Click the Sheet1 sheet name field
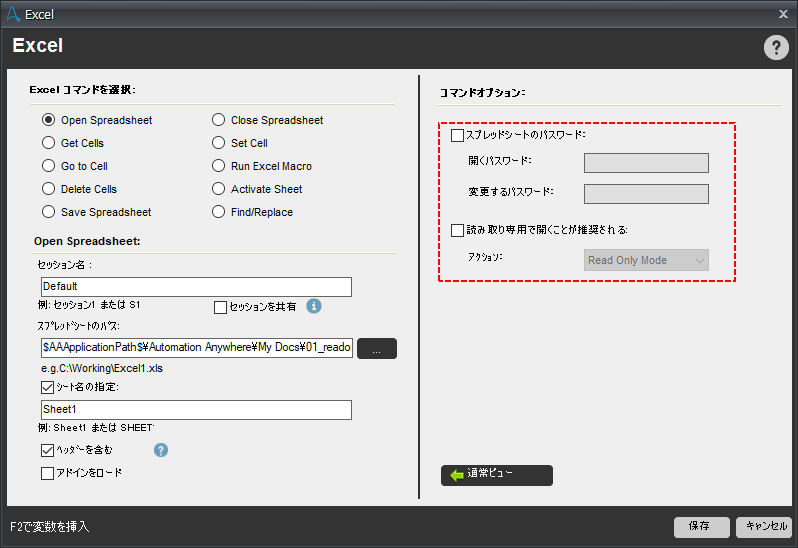 pyautogui.click(x=196, y=410)
